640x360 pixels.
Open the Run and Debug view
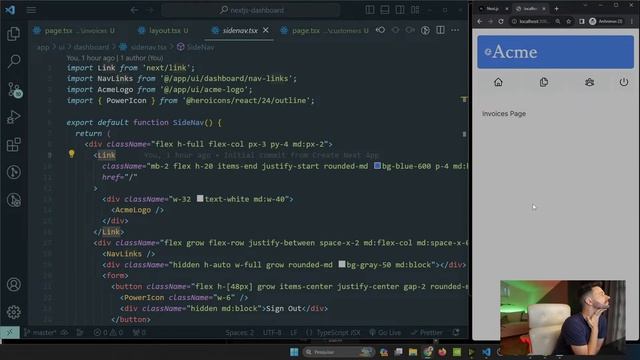pos(13,117)
